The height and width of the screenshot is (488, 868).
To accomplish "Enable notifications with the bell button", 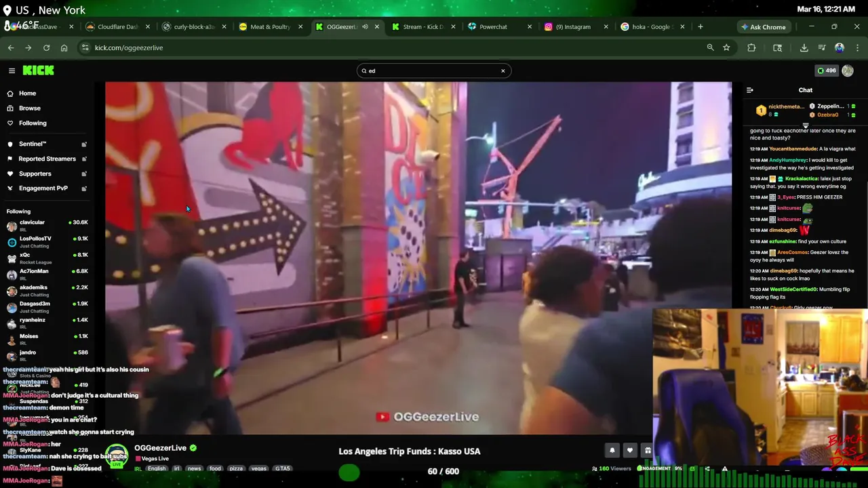I will click(612, 450).
